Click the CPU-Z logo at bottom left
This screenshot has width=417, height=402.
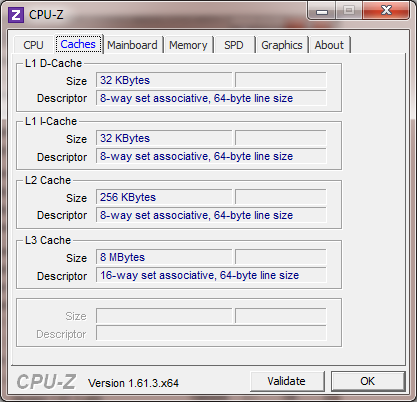(46, 382)
